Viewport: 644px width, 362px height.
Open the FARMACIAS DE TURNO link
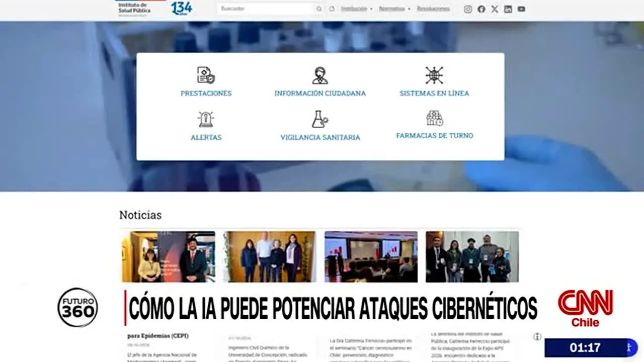435,136
